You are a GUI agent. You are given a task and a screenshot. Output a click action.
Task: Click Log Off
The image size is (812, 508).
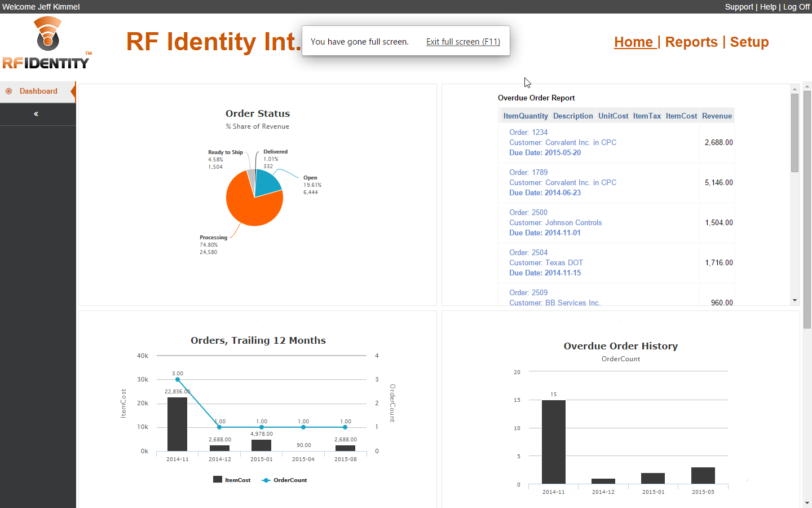coord(796,7)
